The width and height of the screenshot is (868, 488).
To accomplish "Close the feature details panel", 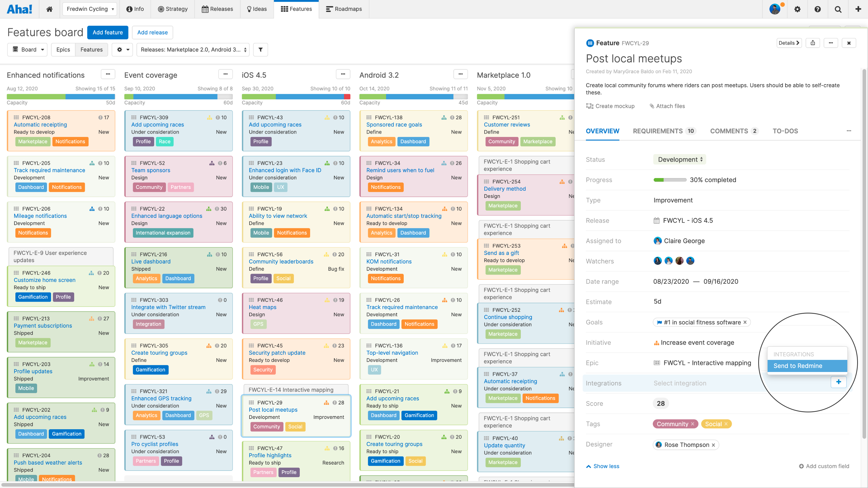I will (x=849, y=43).
